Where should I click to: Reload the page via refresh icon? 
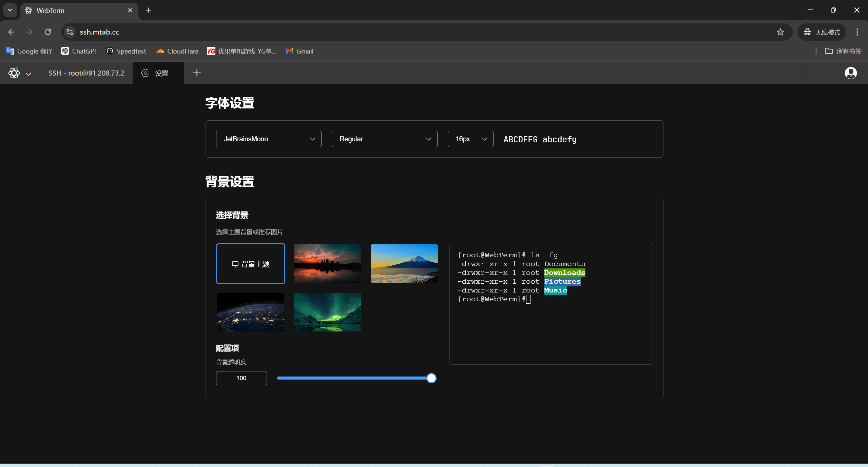[48, 32]
